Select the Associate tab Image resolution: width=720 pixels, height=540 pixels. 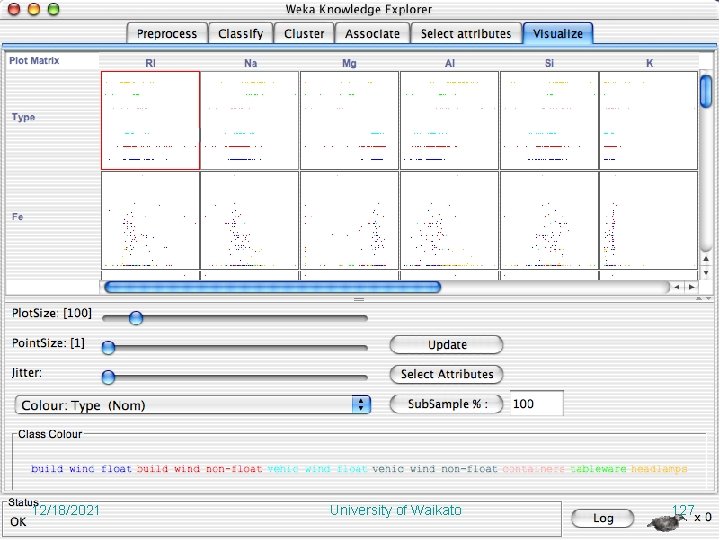(x=372, y=34)
